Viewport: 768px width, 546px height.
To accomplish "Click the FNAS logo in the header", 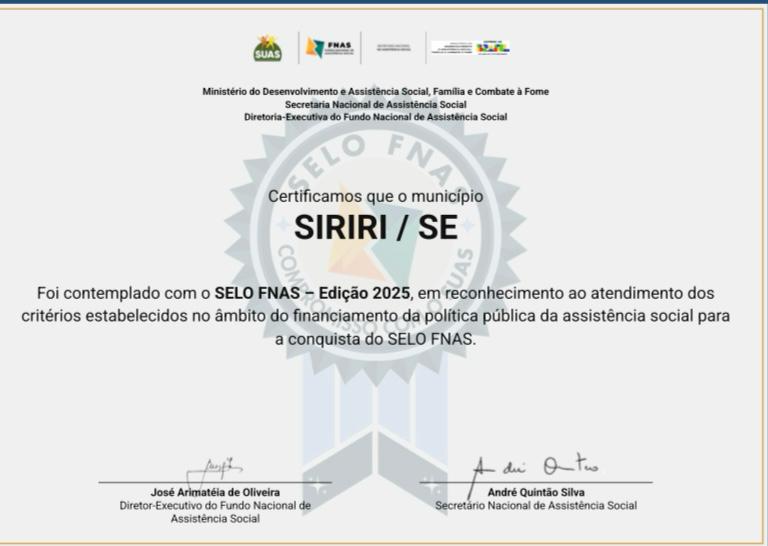I will click(329, 48).
